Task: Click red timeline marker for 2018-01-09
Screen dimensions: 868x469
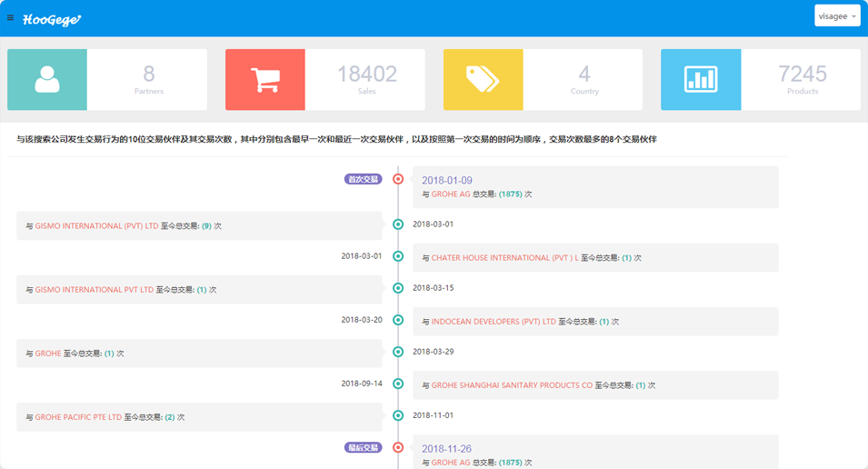Action: 398,179
